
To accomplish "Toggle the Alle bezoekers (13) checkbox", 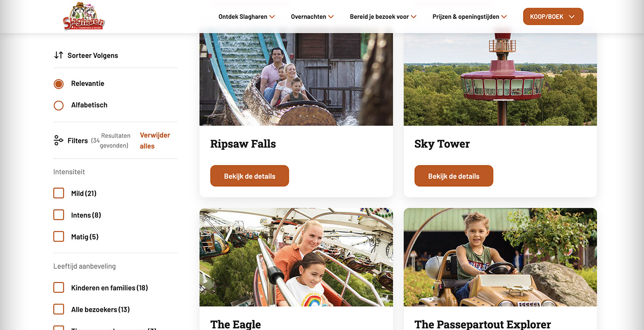I will click(x=58, y=309).
